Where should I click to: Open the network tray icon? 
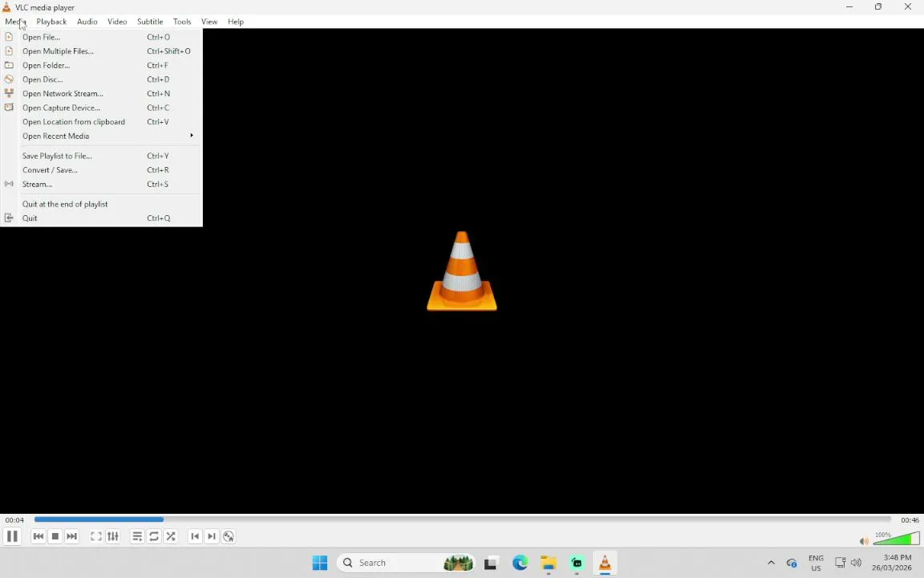[x=841, y=563]
